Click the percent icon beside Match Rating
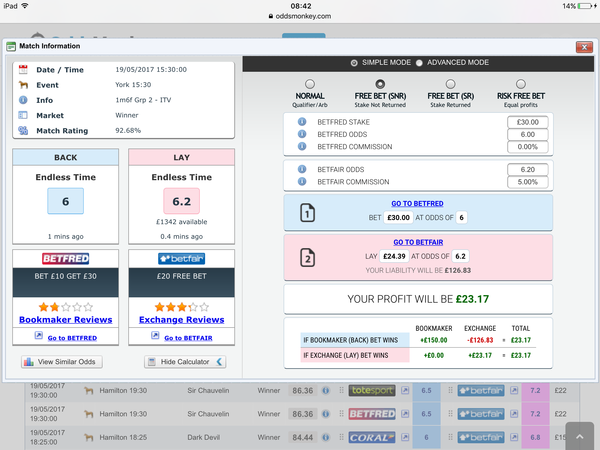 tap(23, 130)
